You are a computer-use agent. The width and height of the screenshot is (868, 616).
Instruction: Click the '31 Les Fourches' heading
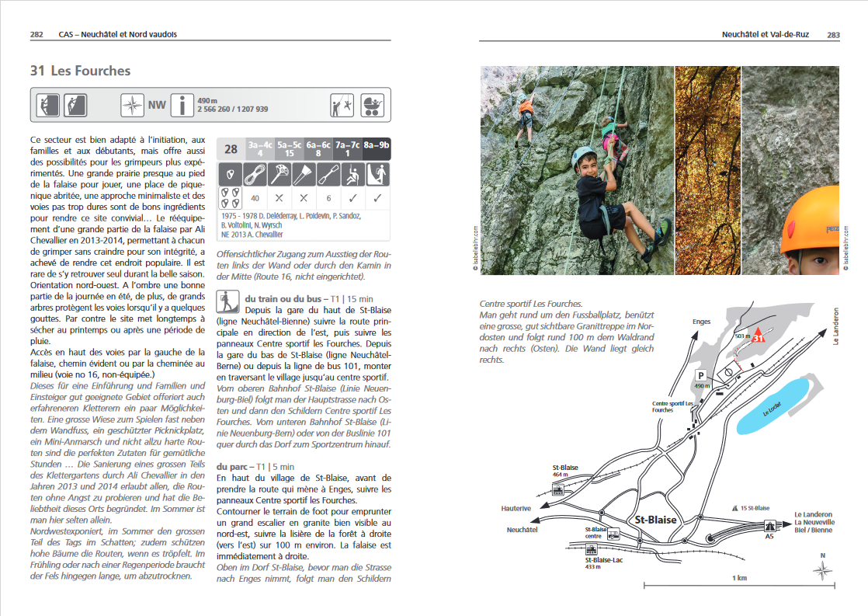[x=80, y=71]
